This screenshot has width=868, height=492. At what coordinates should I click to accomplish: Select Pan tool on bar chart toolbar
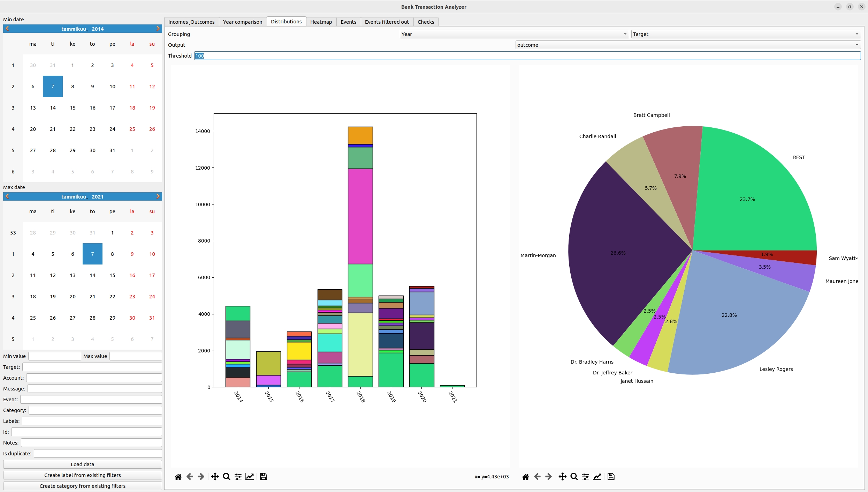coord(215,477)
